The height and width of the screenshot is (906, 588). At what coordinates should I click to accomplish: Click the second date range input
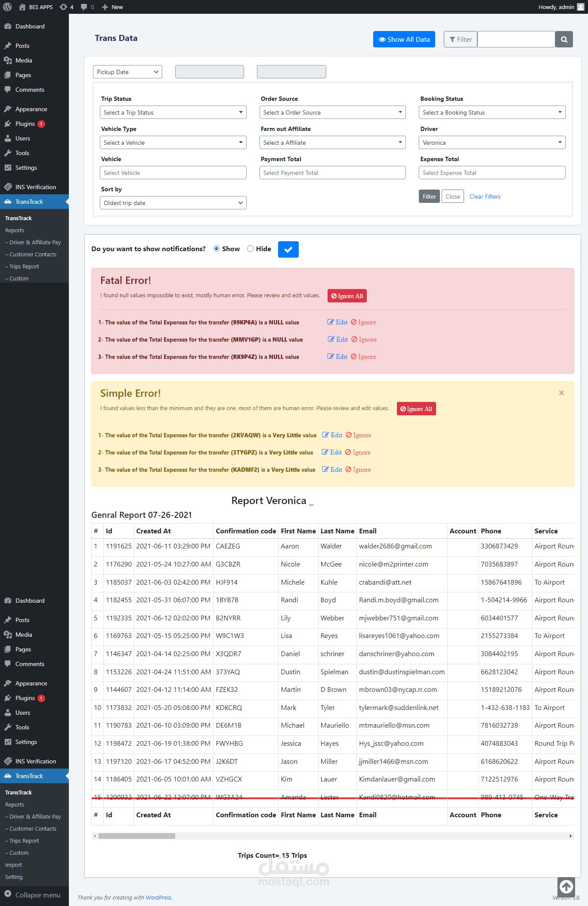click(x=291, y=72)
